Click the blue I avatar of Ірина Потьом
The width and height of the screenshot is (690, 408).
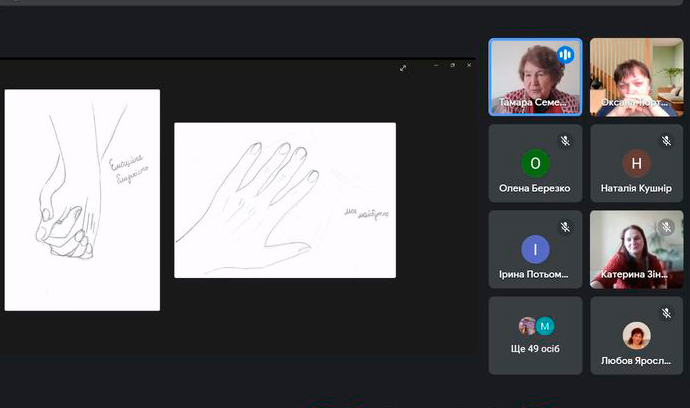[535, 249]
